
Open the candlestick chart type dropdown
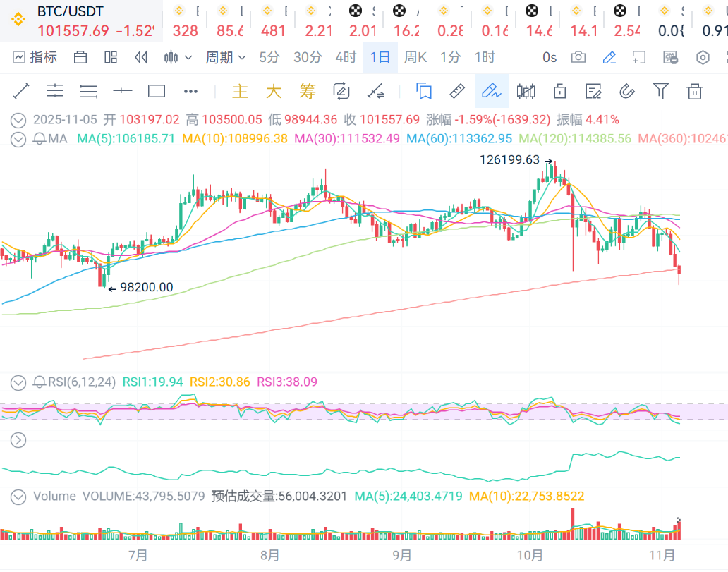178,57
